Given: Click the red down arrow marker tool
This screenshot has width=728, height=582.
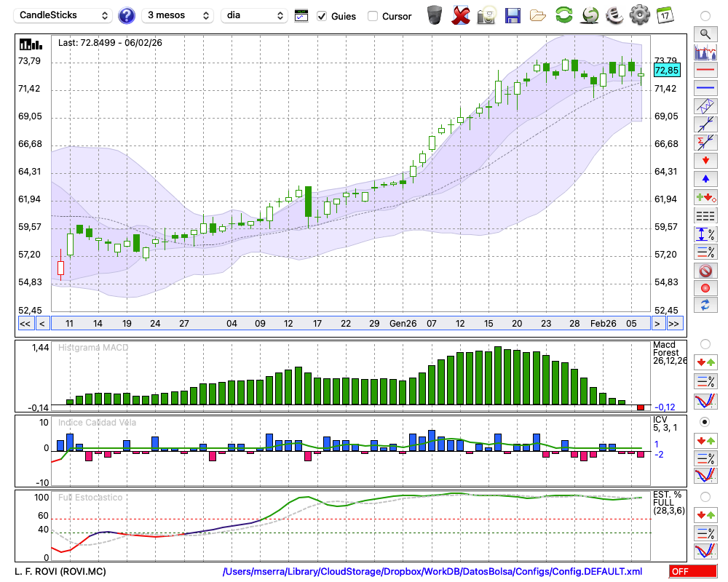Looking at the screenshot, I should point(705,160).
